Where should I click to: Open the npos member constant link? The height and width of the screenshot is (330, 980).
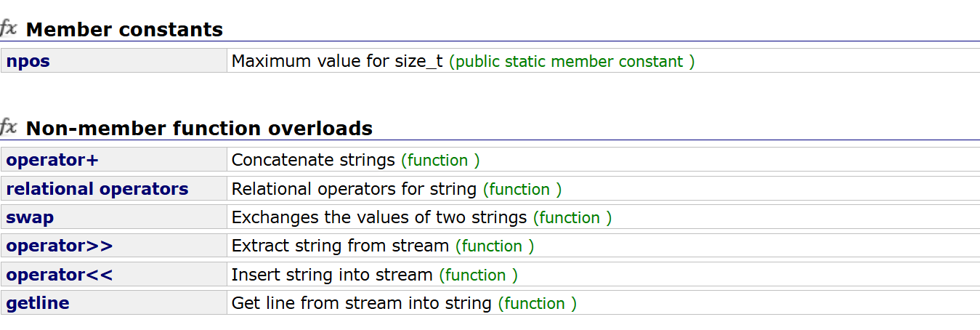click(28, 61)
